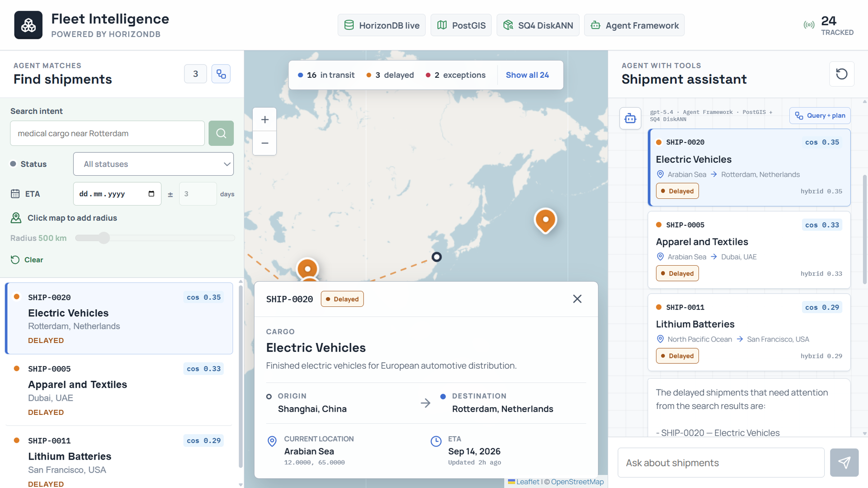Click the Fleet Intelligence logo icon
868x488 pixels.
coord(28,25)
